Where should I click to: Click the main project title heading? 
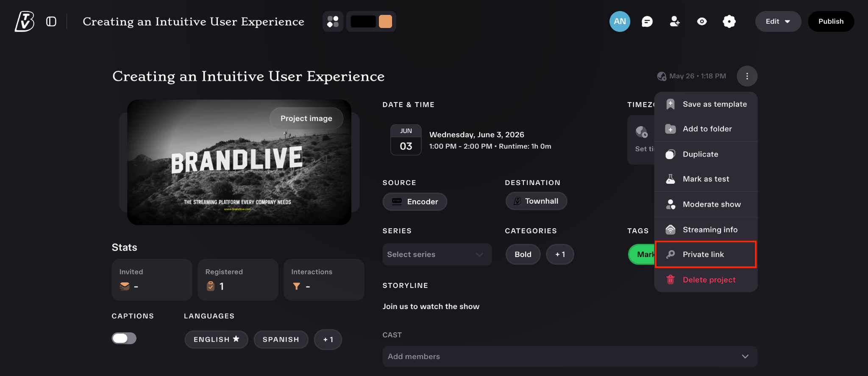click(248, 76)
